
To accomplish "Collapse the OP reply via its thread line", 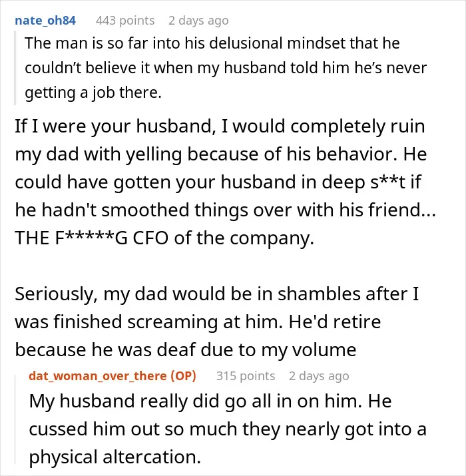I will (x=16, y=419).
